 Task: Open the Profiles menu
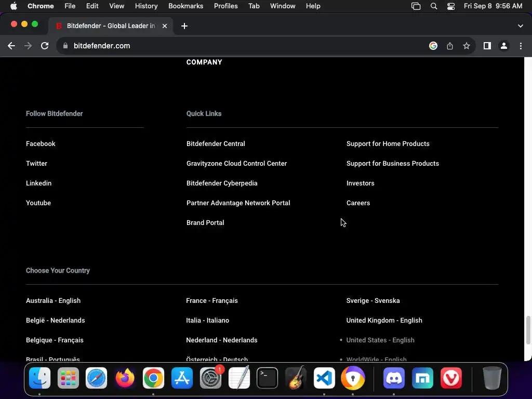[x=225, y=6]
